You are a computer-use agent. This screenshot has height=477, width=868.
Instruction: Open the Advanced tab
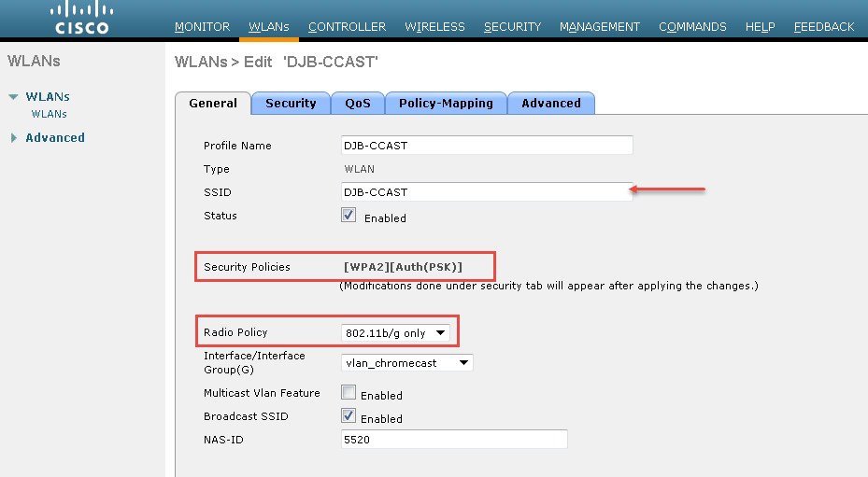(x=550, y=104)
